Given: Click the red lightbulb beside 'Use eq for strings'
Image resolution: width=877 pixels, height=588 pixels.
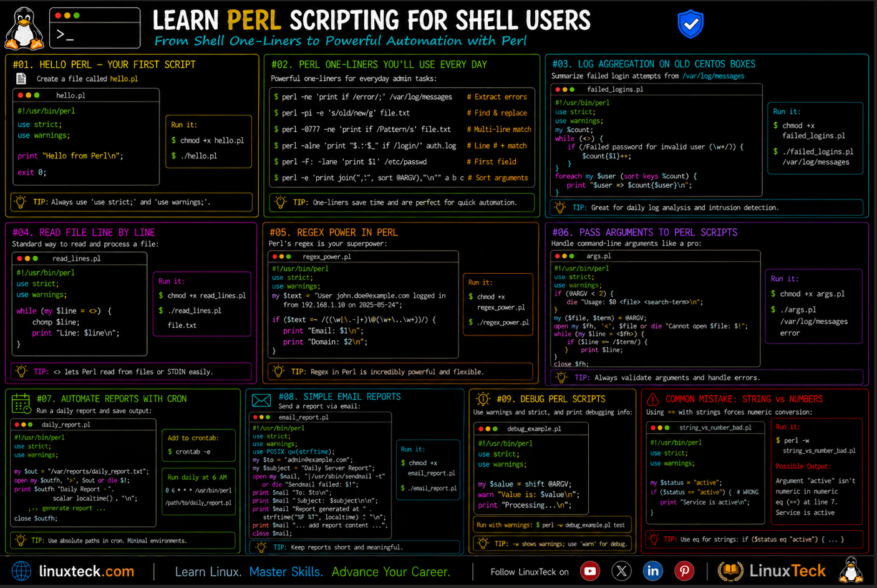Looking at the screenshot, I should point(654,539).
